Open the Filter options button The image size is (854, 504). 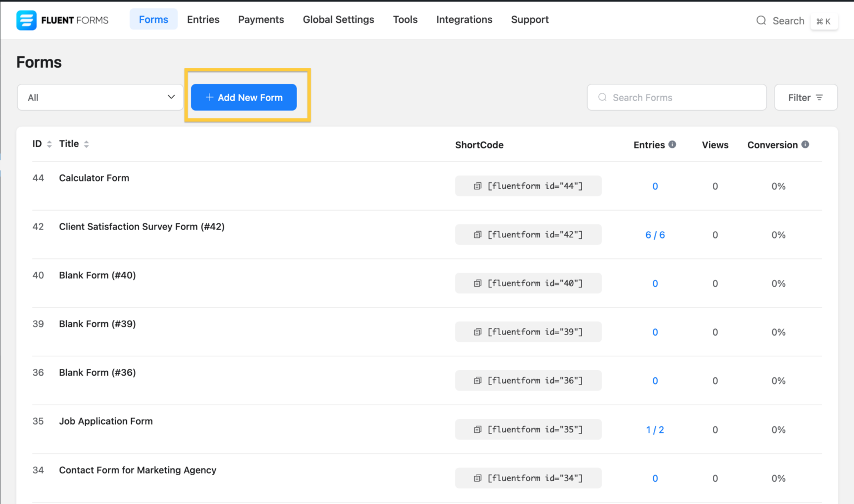tap(805, 98)
